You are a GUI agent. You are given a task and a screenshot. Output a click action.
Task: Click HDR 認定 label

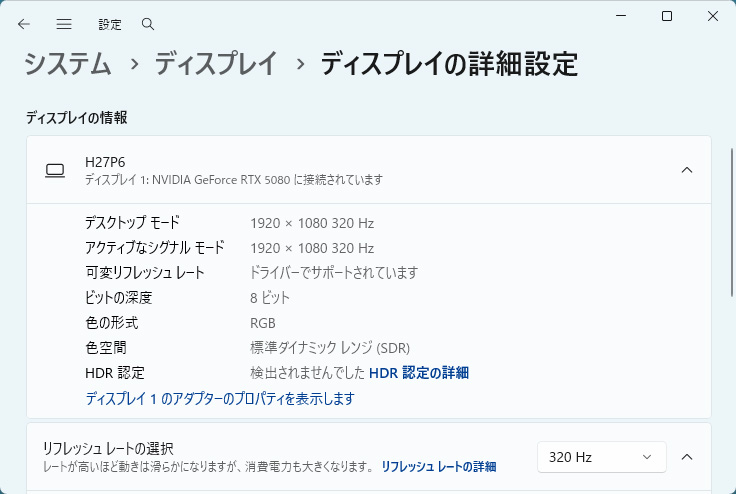[115, 373]
